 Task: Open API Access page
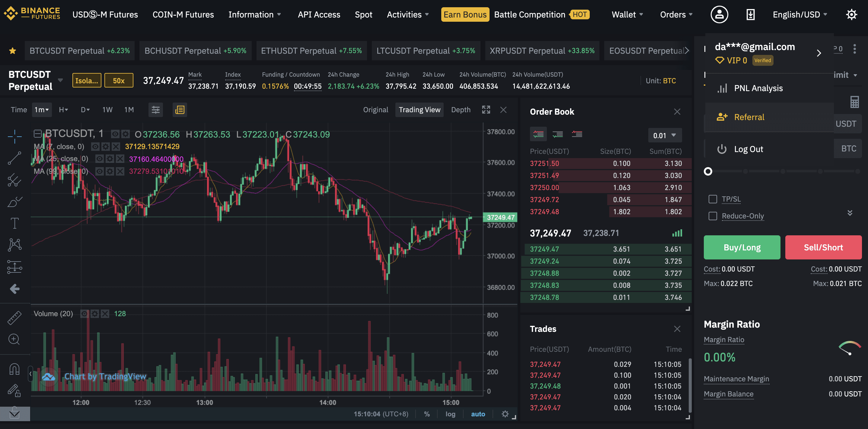click(x=319, y=14)
